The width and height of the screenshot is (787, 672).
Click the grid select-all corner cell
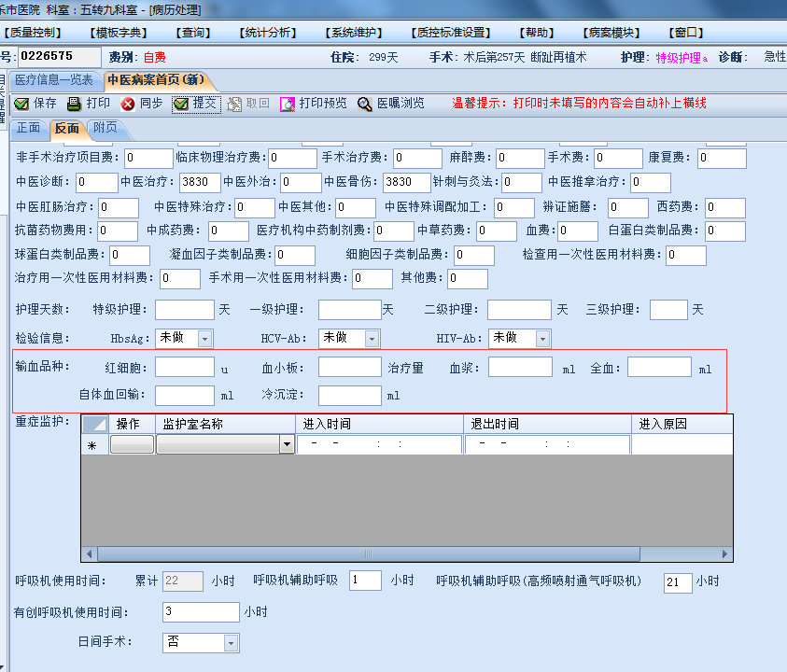tap(95, 424)
